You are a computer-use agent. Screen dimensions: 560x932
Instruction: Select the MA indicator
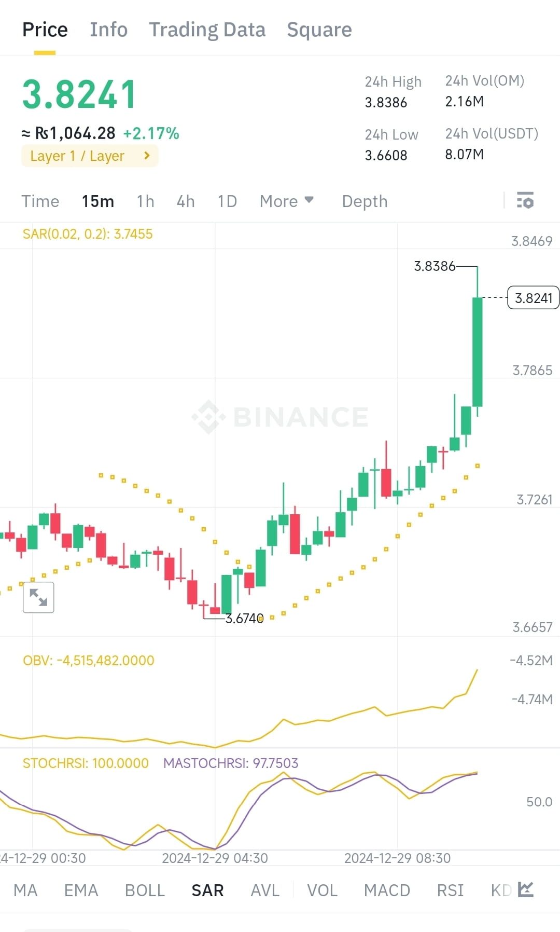[x=25, y=890]
